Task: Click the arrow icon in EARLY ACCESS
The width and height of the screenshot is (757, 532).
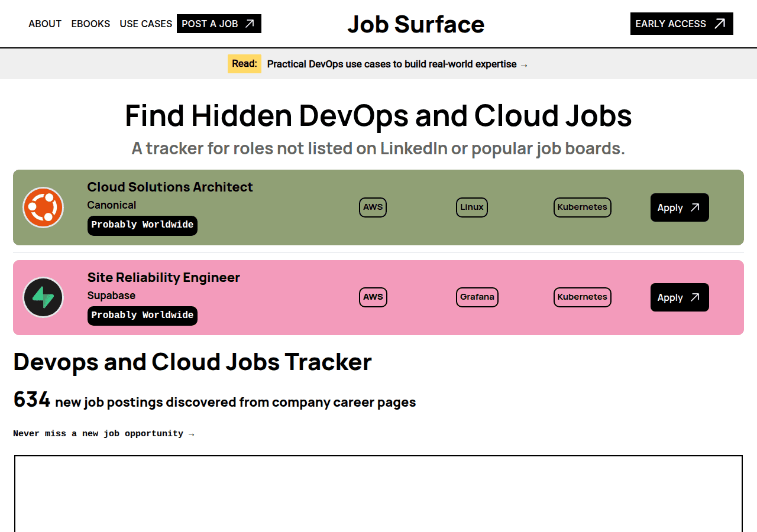Action: point(720,24)
